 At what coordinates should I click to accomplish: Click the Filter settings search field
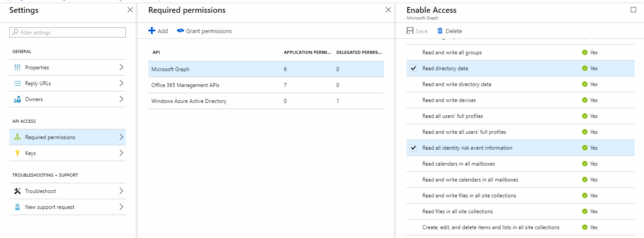[x=68, y=32]
